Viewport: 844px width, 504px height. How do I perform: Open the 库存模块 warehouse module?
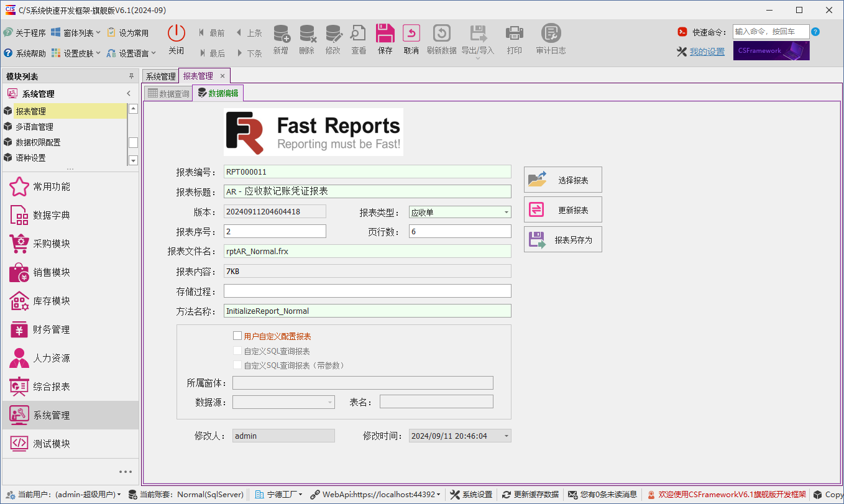70,301
